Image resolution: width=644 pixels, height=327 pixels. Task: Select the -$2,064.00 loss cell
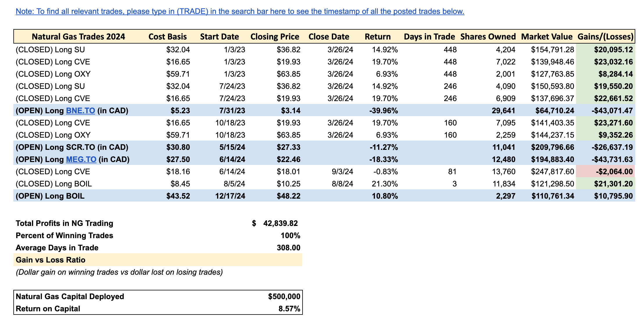tap(605, 172)
